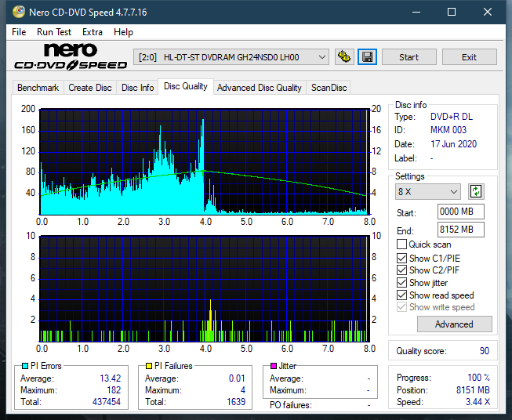512x420 pixels.
Task: Click the Start MB input field
Action: coord(460,212)
